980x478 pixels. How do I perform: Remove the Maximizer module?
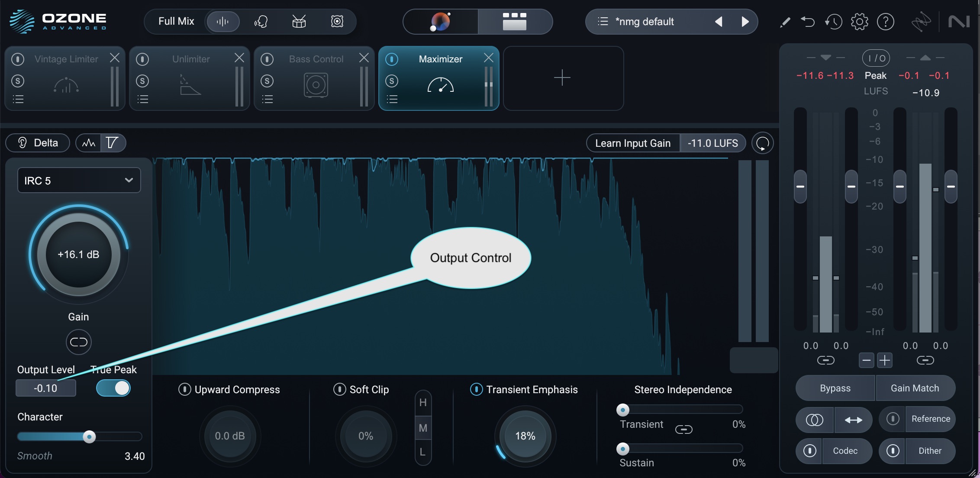click(489, 58)
